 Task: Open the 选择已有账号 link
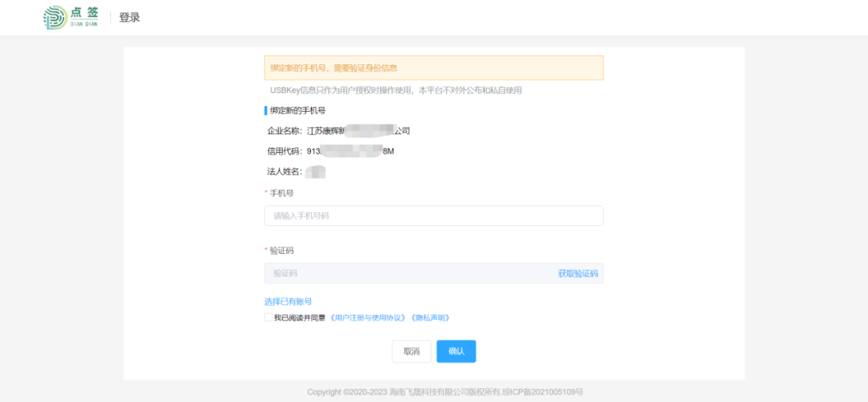pos(288,301)
